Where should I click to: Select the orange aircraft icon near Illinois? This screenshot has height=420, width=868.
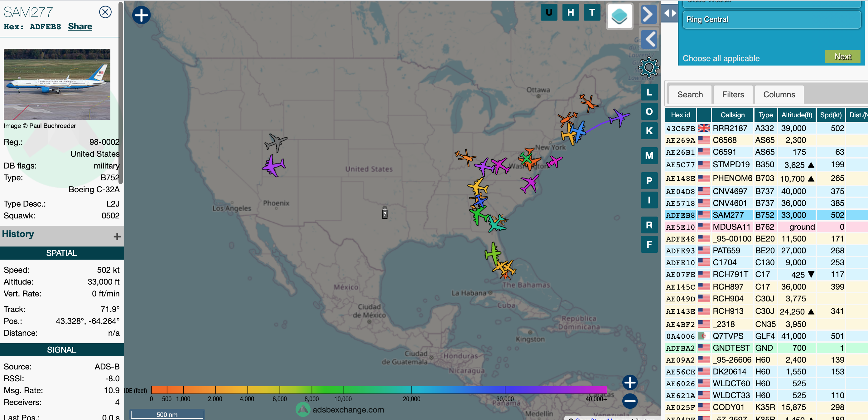tap(465, 157)
